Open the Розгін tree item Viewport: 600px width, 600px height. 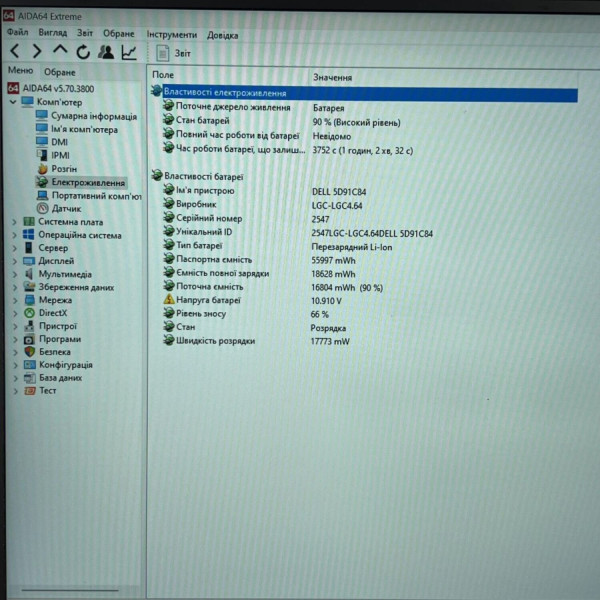pyautogui.click(x=57, y=169)
